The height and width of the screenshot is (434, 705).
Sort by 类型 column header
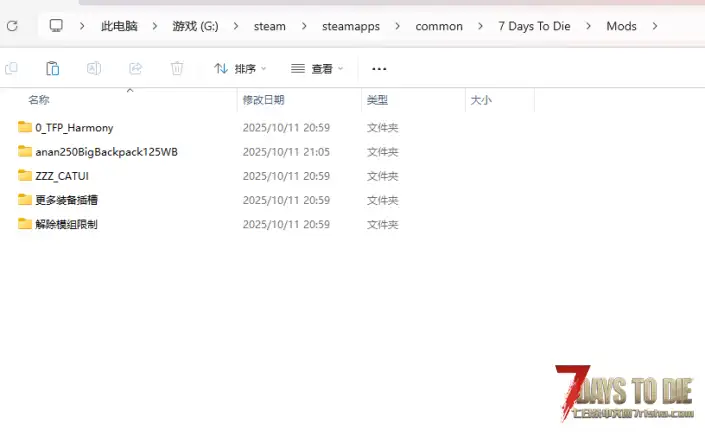pos(377,100)
